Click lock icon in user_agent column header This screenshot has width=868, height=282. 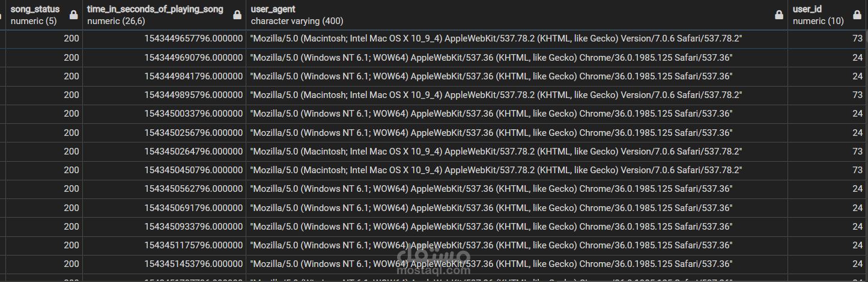(778, 15)
